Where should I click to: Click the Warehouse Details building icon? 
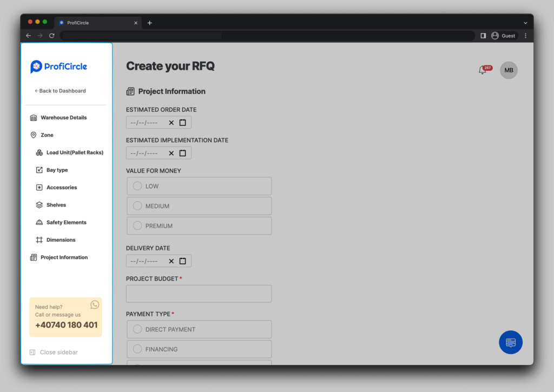[34, 118]
